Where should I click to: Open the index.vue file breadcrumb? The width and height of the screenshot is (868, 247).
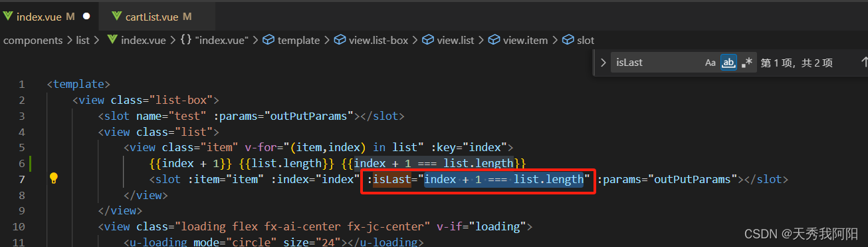tap(143, 40)
